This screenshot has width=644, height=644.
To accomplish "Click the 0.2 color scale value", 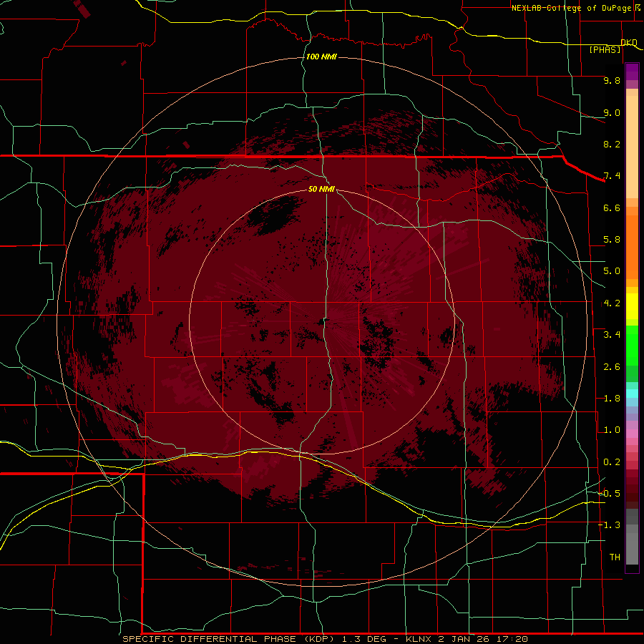I will tap(612, 462).
